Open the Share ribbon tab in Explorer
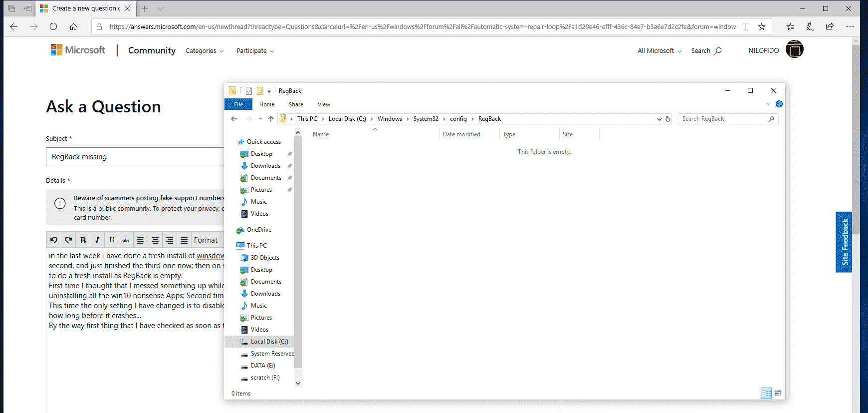This screenshot has height=413, width=868. tap(296, 104)
